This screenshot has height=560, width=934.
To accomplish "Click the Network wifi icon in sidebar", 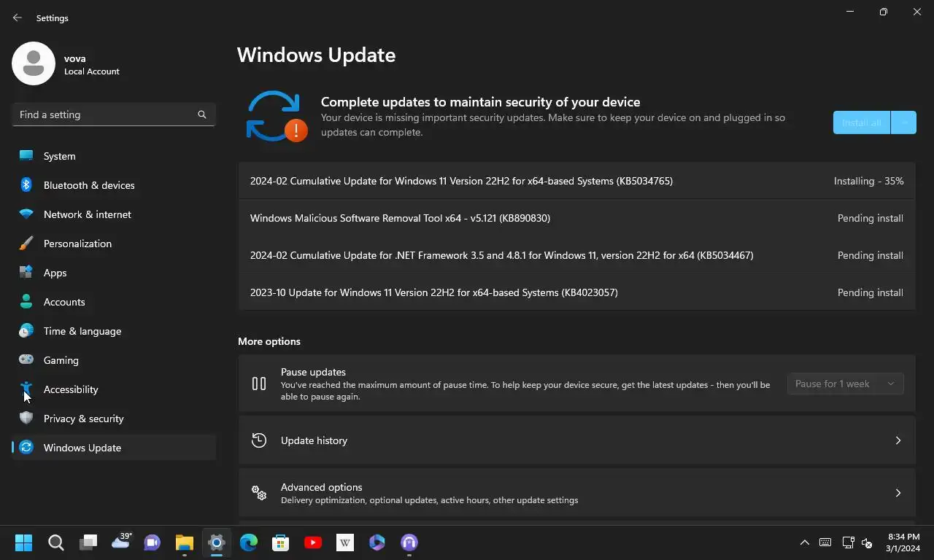I will pos(26,214).
